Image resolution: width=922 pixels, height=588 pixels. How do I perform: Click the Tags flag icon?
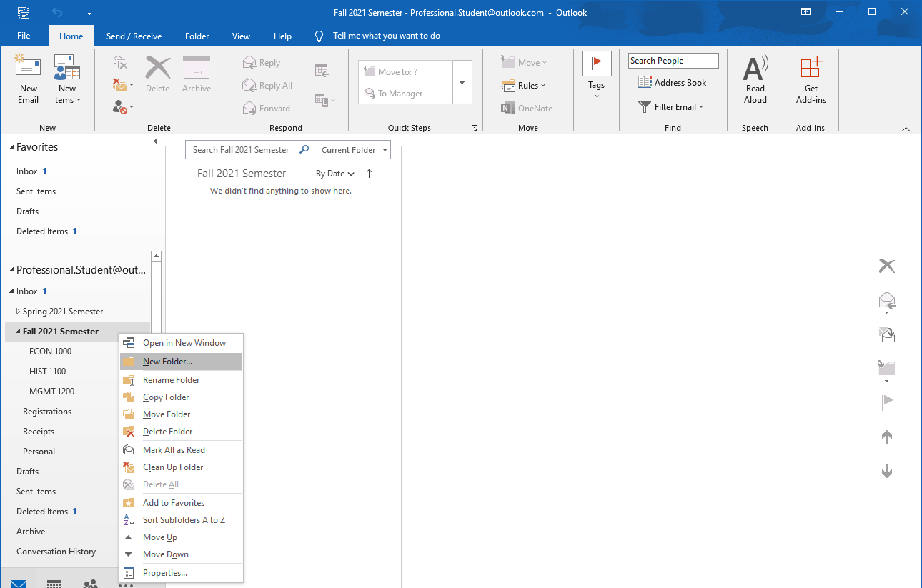[597, 64]
